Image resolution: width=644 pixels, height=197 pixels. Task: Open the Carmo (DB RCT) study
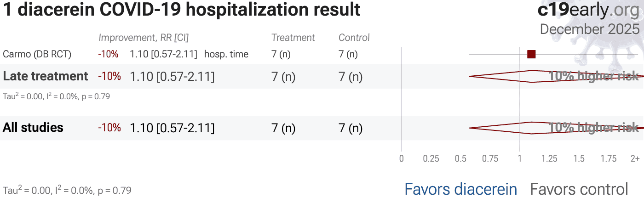click(x=37, y=54)
